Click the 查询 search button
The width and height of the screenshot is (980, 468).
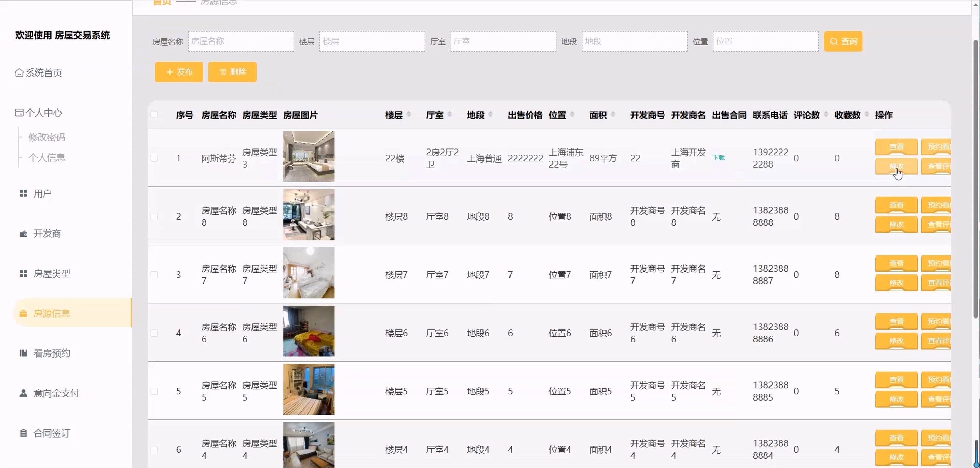pyautogui.click(x=843, y=41)
